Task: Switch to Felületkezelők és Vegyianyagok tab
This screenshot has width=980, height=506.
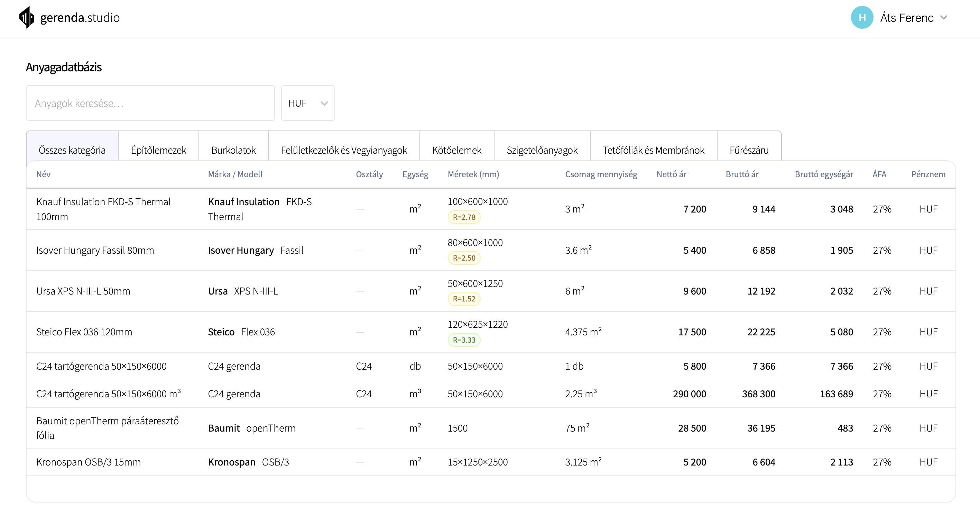Action: click(x=343, y=150)
